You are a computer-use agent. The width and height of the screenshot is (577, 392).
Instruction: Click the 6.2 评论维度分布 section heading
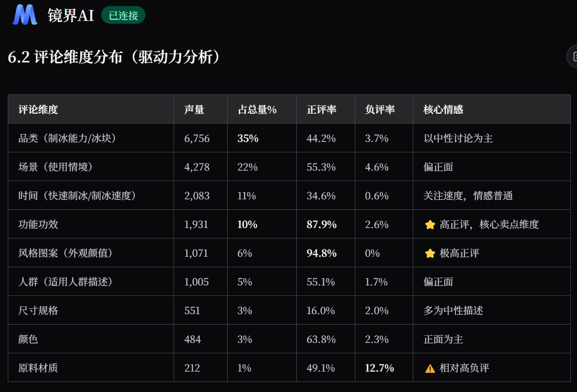(114, 57)
